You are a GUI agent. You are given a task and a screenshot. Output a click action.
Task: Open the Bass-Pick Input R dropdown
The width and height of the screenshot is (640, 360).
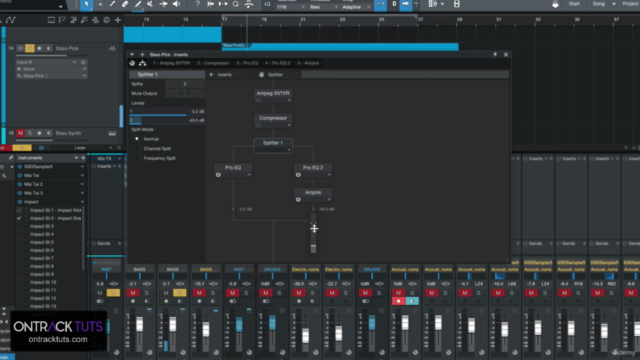point(46,62)
